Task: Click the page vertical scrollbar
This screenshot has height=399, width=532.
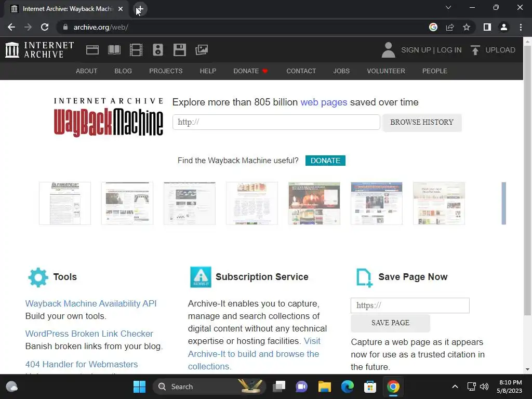Action: (527, 180)
